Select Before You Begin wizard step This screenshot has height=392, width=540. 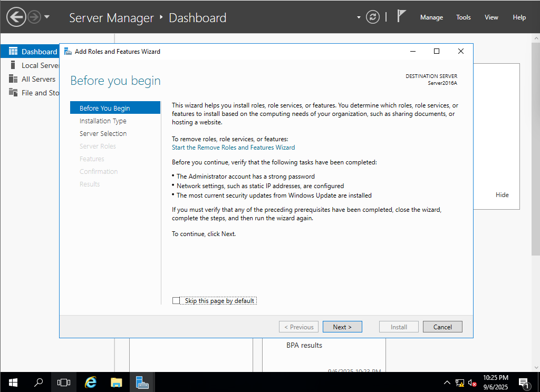click(x=115, y=108)
